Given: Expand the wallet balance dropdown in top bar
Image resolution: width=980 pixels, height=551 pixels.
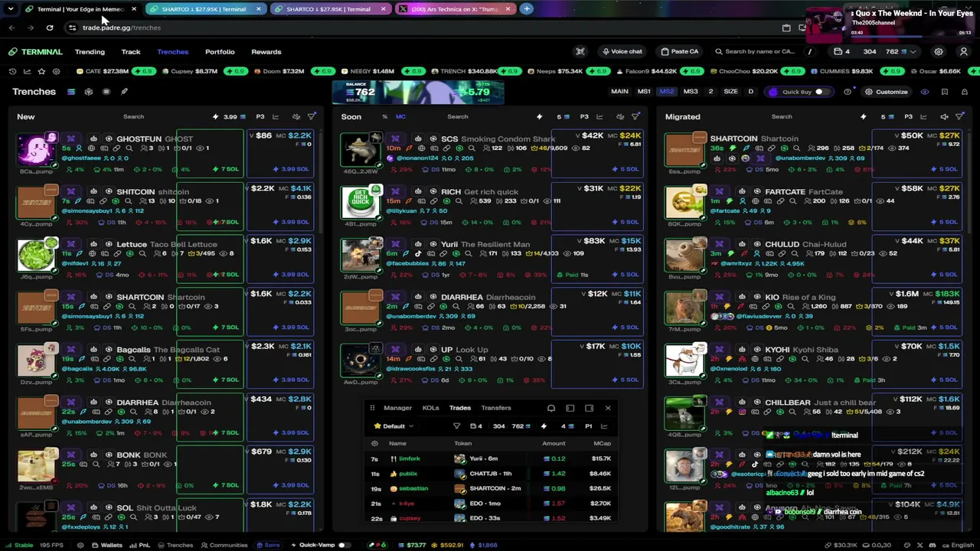Looking at the screenshot, I should (x=913, y=52).
